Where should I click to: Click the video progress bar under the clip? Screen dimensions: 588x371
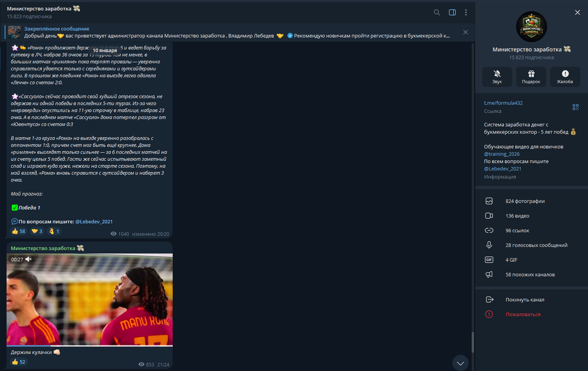[x=90, y=346]
